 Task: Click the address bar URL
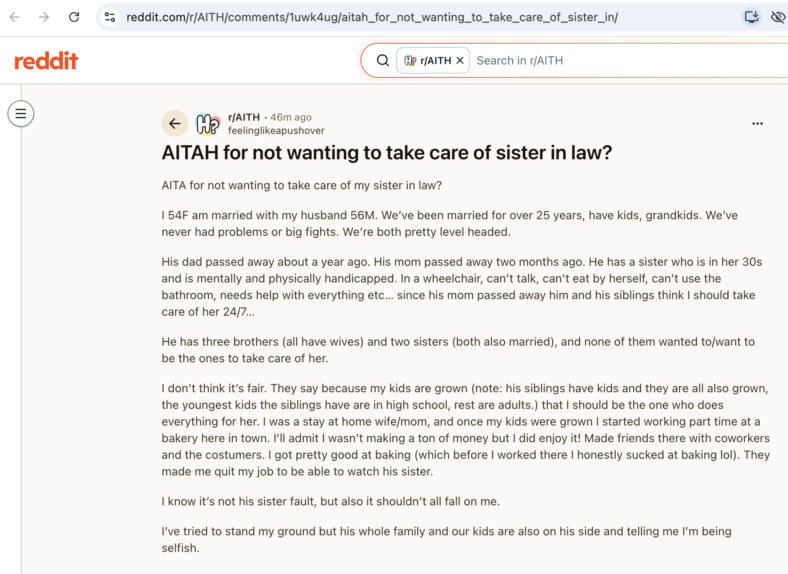pos(372,17)
